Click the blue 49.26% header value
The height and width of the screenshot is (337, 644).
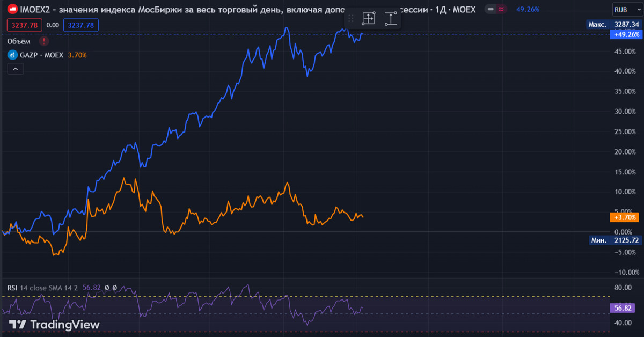(527, 9)
